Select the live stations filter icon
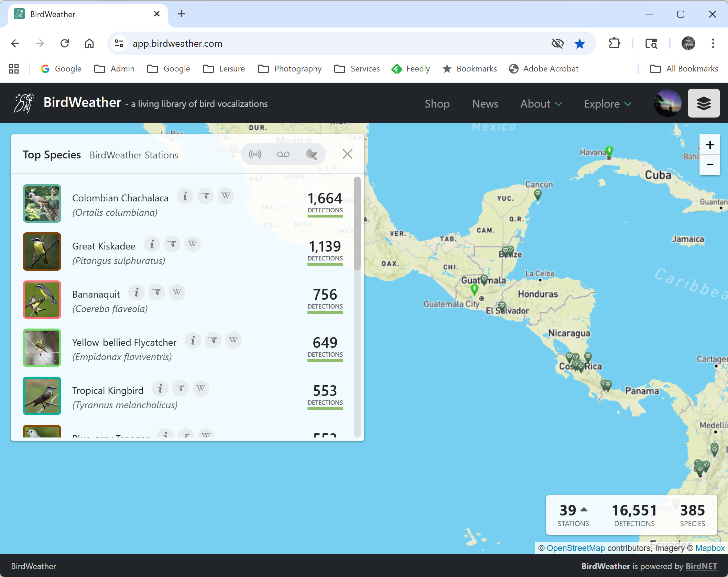This screenshot has height=577, width=728. click(255, 154)
